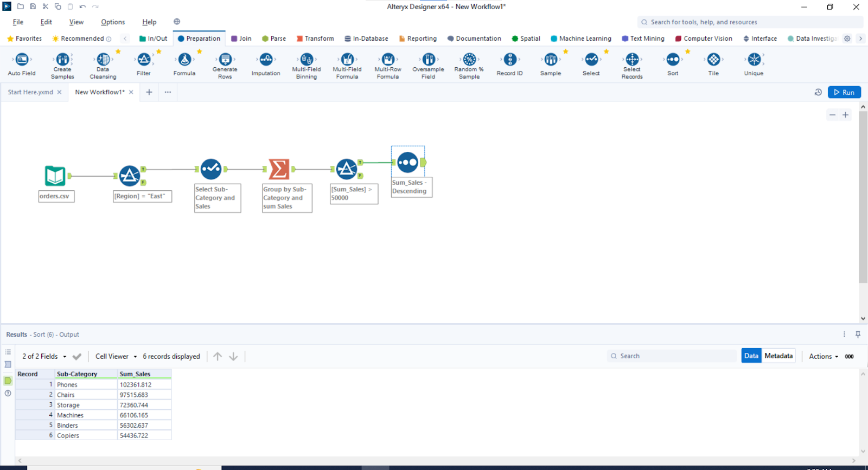The image size is (868, 470).
Task: Select the Multi-Row Formula tool
Action: pos(388,66)
